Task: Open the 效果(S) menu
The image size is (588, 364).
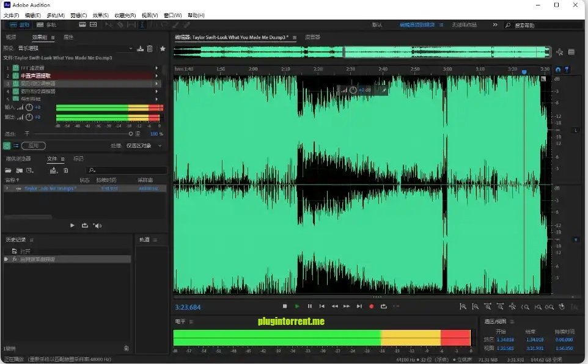Action: 100,15
